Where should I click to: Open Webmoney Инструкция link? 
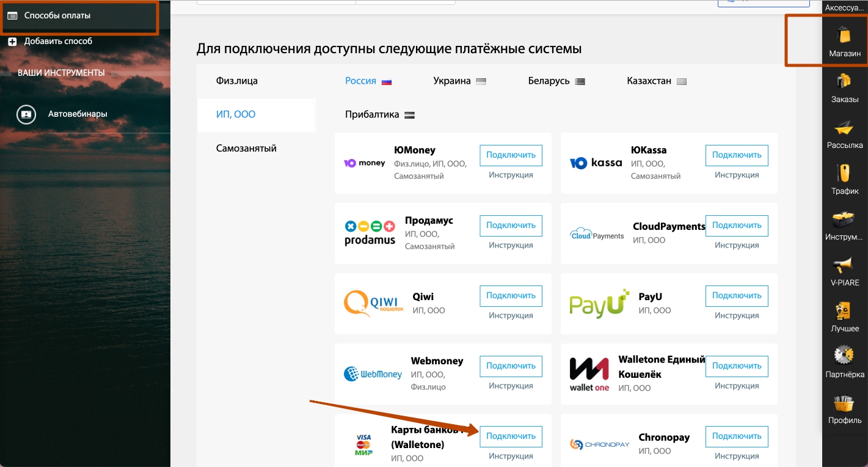pos(511,386)
